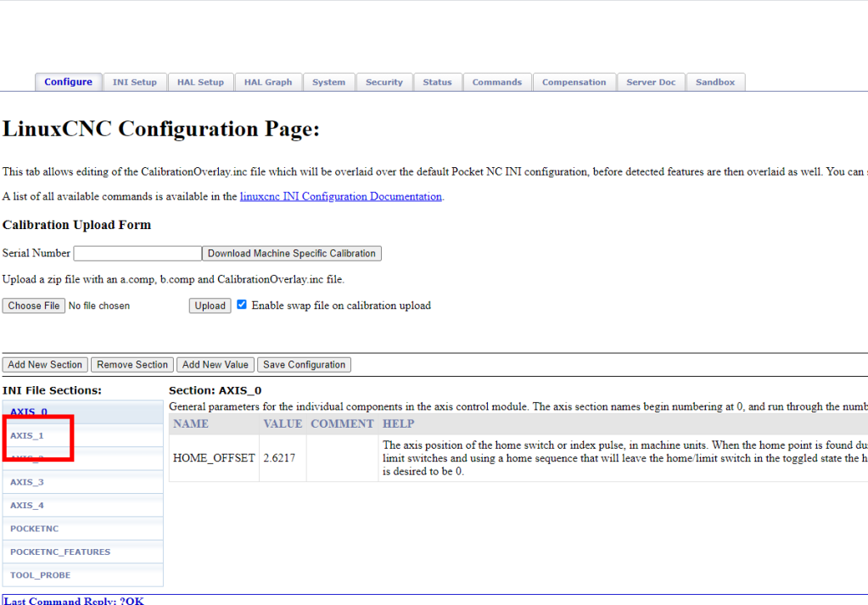Screen dimensions: 868x605
Task: Save Configuration using the button
Action: coord(304,365)
